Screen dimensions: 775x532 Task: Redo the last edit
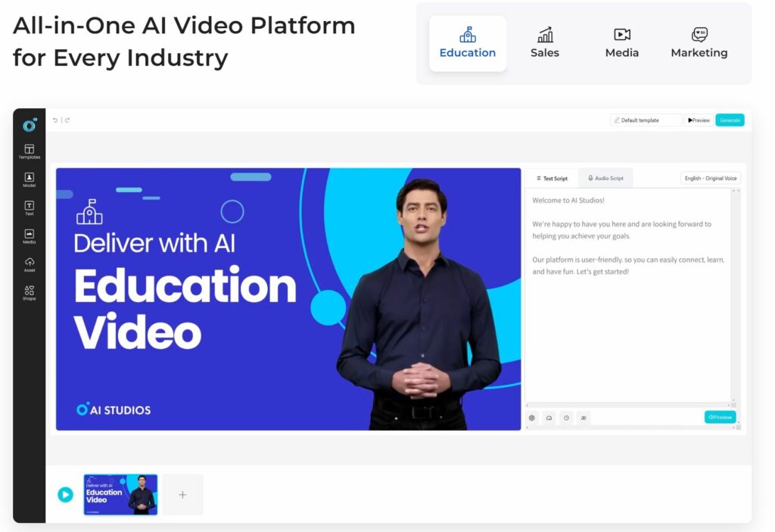click(x=67, y=120)
